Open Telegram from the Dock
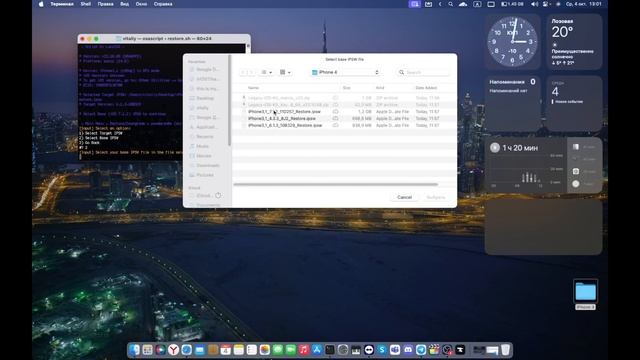The width and height of the screenshot is (640, 360). [x=421, y=350]
